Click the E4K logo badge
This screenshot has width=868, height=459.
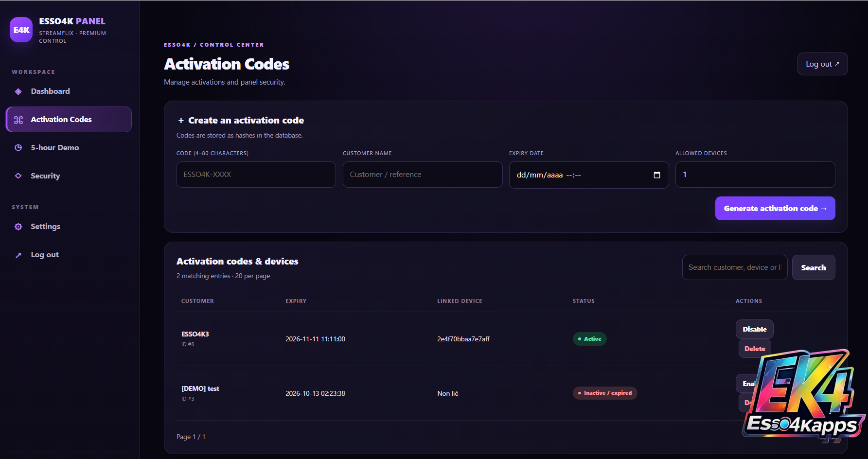(21, 30)
